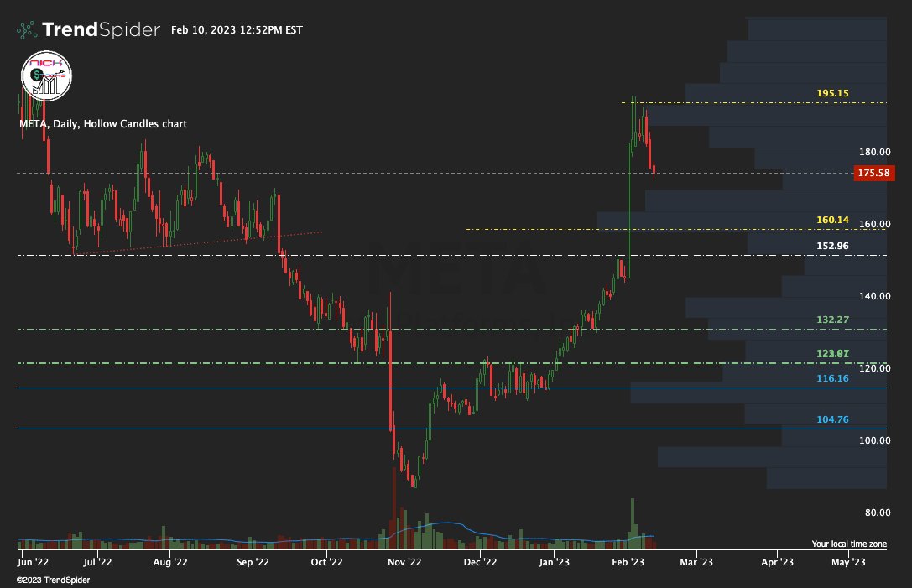This screenshot has width=912, height=588.
Task: Select the timestamp Feb 10, 2023 12:52PM EST
Action: pyautogui.click(x=237, y=29)
